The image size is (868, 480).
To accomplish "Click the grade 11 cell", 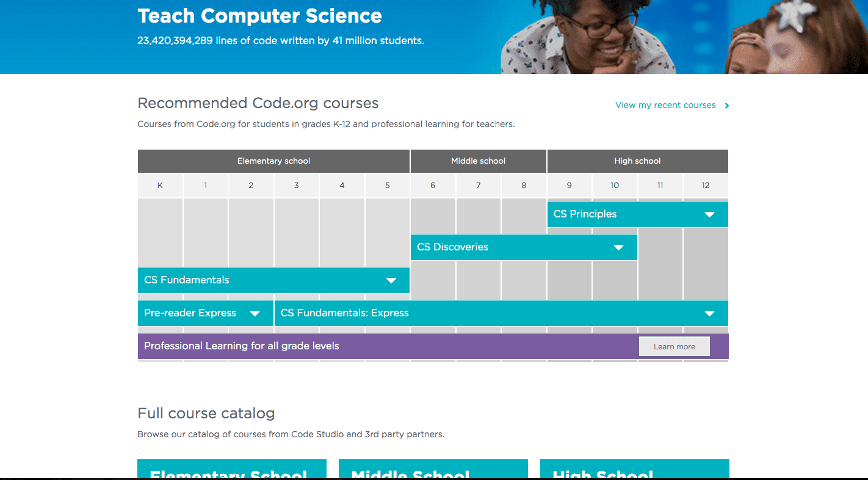I will [660, 186].
